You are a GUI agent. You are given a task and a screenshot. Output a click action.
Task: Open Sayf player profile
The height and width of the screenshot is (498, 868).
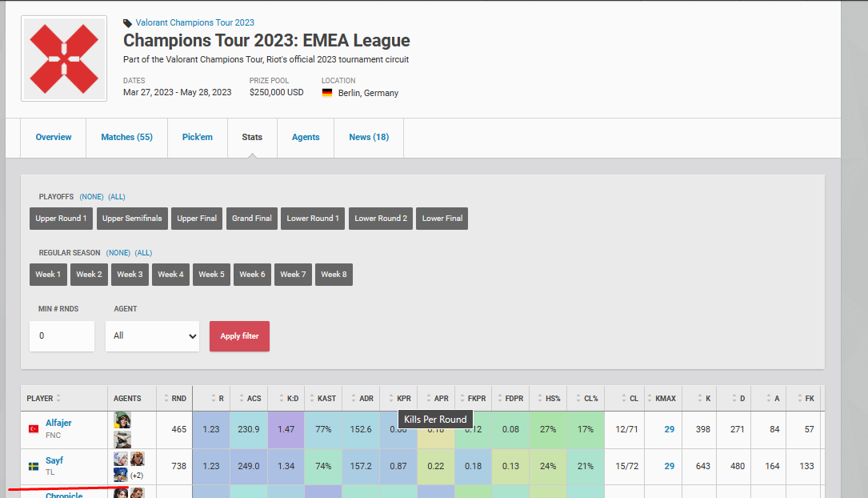point(54,460)
